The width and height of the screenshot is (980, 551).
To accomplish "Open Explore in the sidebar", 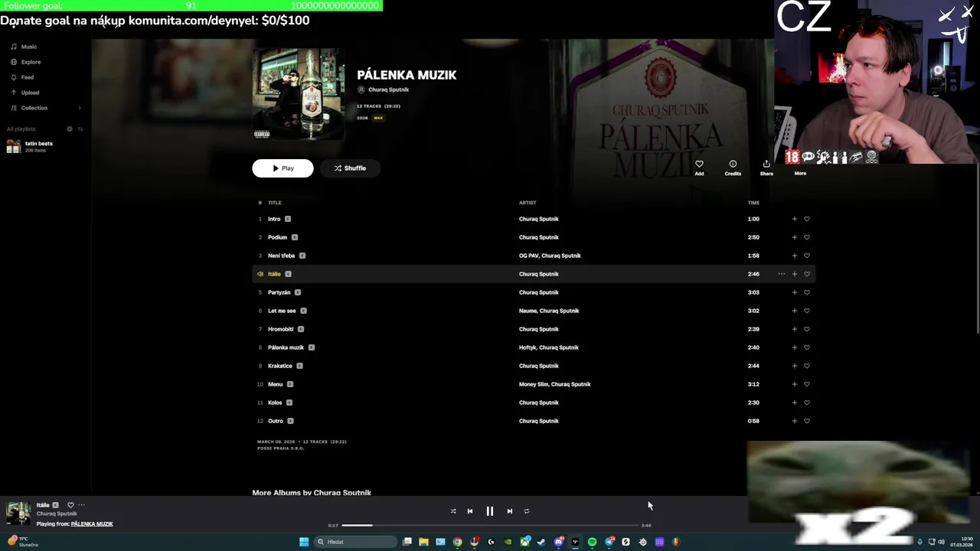I will (x=25, y=62).
